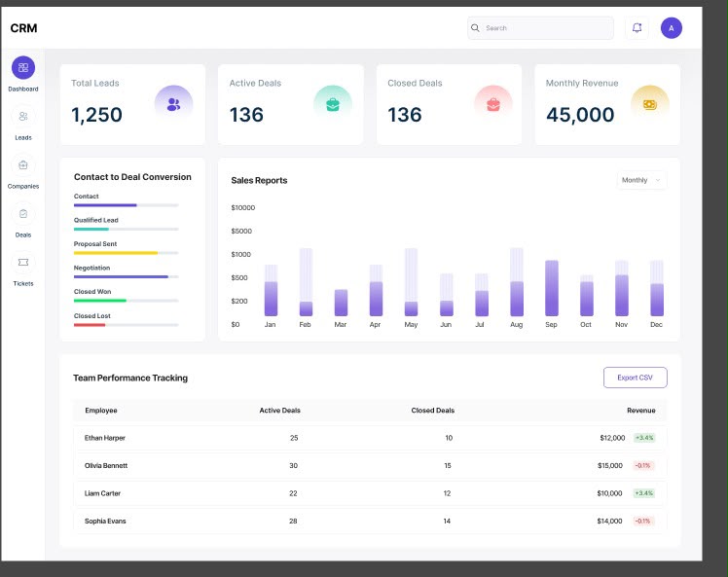Select the Ethan Harper row name

pos(105,438)
